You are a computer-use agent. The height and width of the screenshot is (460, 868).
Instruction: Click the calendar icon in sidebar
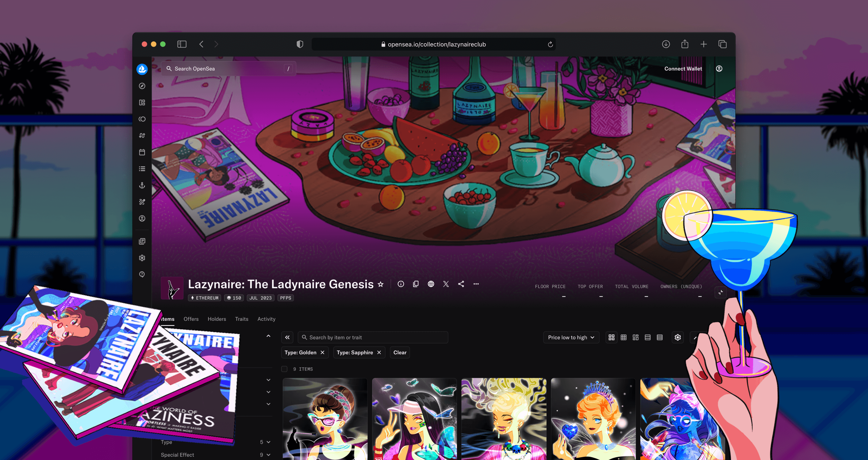pyautogui.click(x=142, y=152)
